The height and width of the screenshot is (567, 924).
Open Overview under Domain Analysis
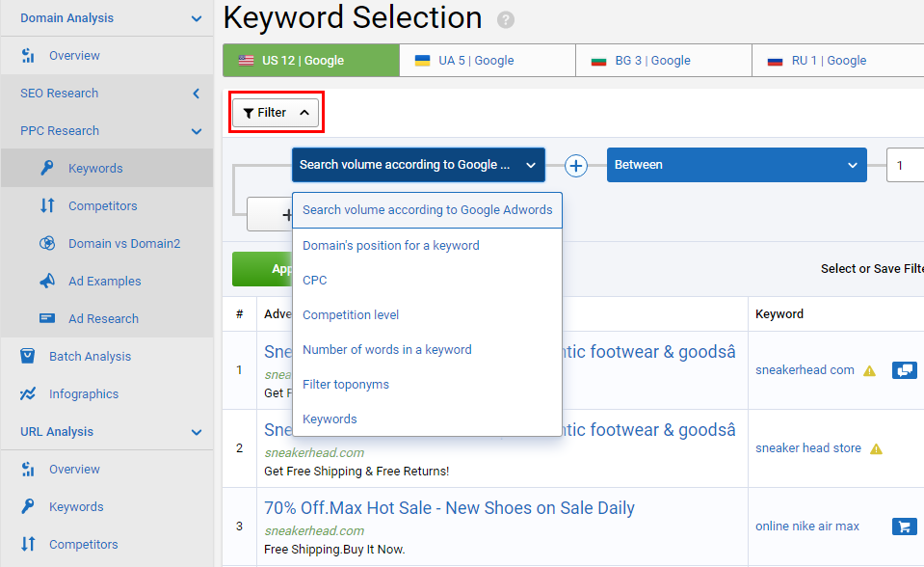(74, 56)
